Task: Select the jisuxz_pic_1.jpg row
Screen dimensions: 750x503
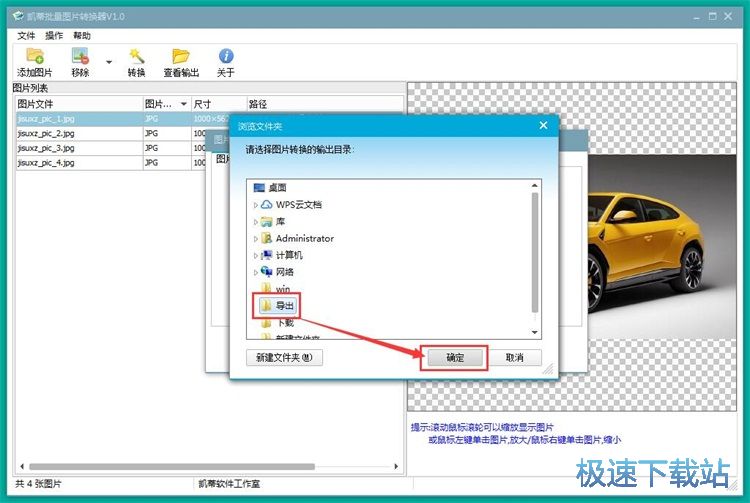Action: coord(122,119)
